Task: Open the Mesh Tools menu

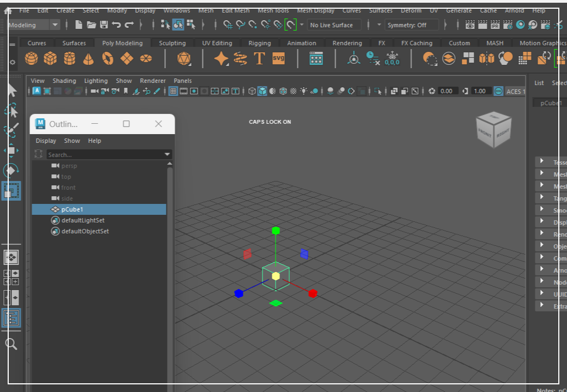Action: click(273, 10)
